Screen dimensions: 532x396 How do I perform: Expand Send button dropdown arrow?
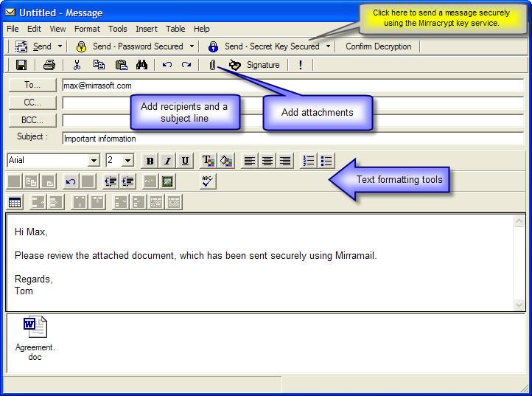click(60, 46)
